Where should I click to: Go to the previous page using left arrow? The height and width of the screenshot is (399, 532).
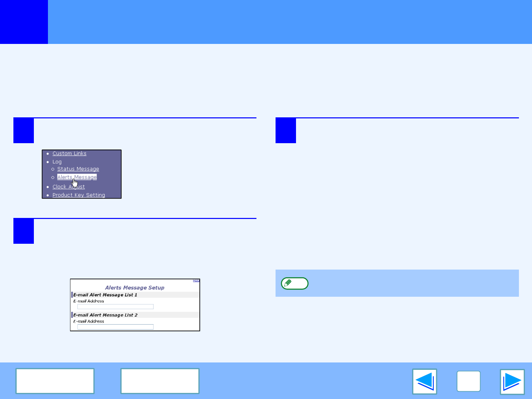tap(424, 382)
